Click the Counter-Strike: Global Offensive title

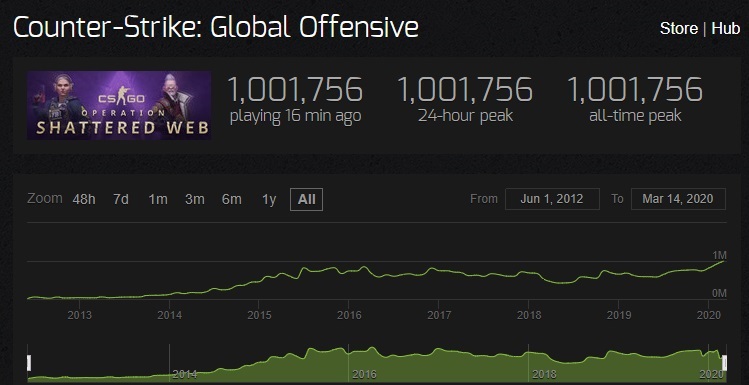(x=216, y=27)
